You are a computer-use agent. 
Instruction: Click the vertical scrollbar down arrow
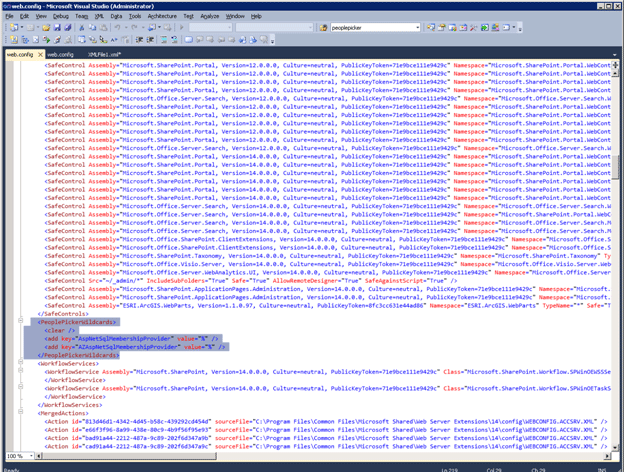click(x=615, y=448)
